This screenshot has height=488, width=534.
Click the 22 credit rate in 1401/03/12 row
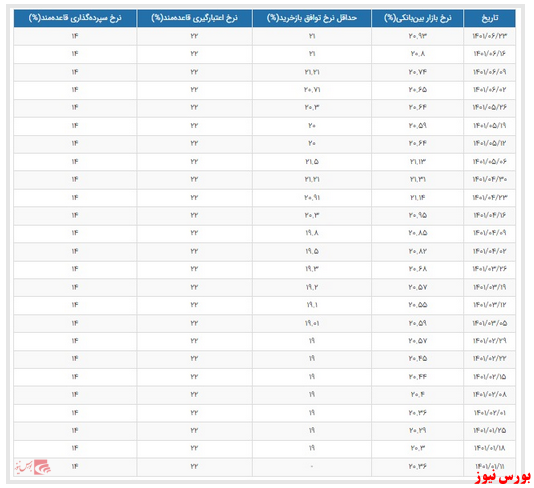pos(194,305)
